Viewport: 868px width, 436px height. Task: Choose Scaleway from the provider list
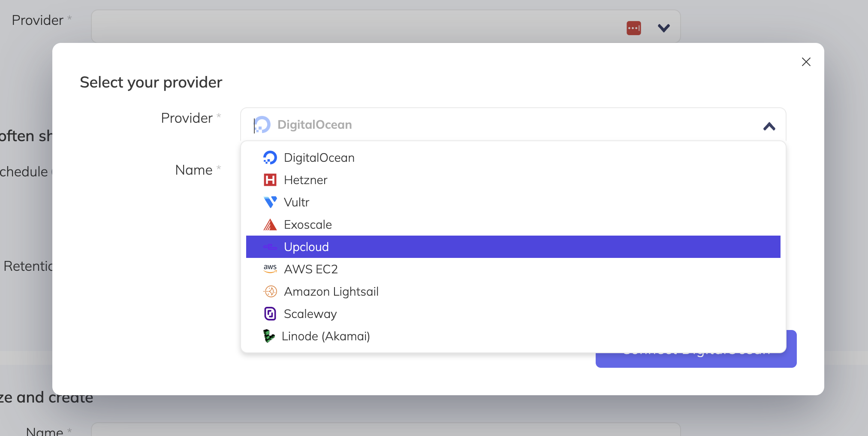coord(310,314)
